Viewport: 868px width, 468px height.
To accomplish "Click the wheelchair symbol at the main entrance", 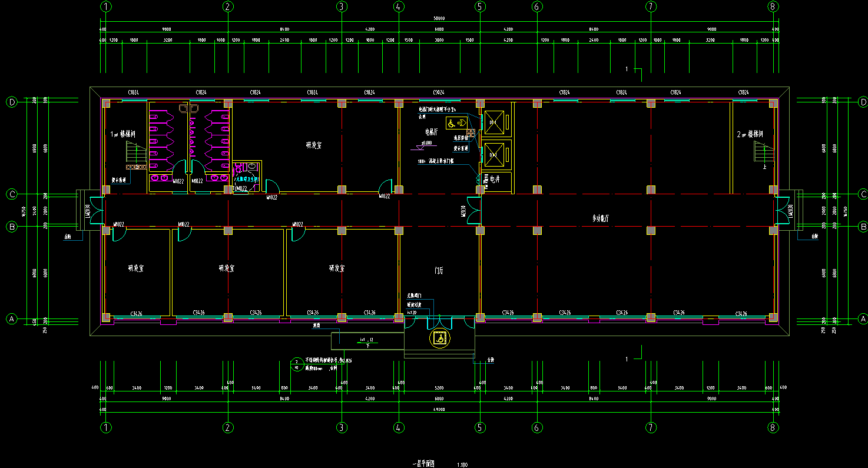I will click(439, 338).
